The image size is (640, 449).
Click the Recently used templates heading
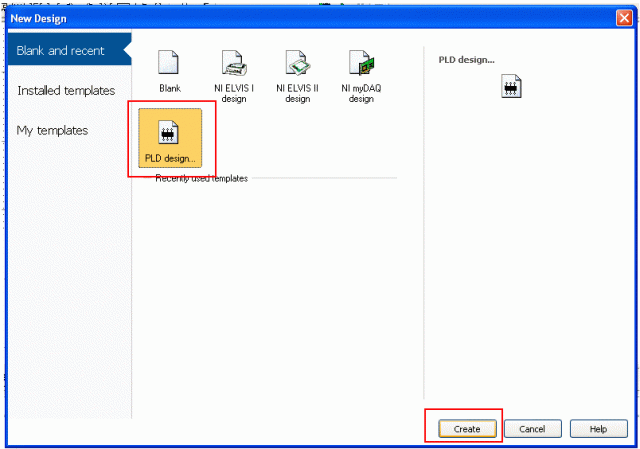202,179
